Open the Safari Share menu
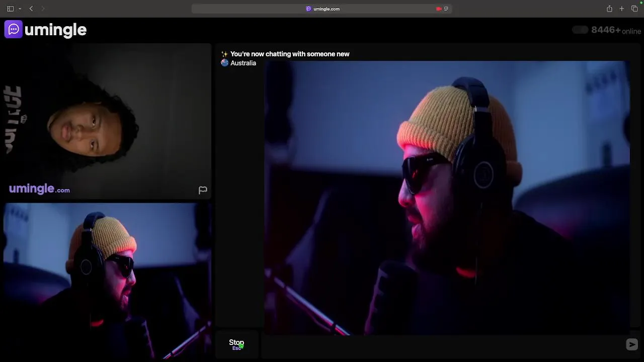 (609, 9)
